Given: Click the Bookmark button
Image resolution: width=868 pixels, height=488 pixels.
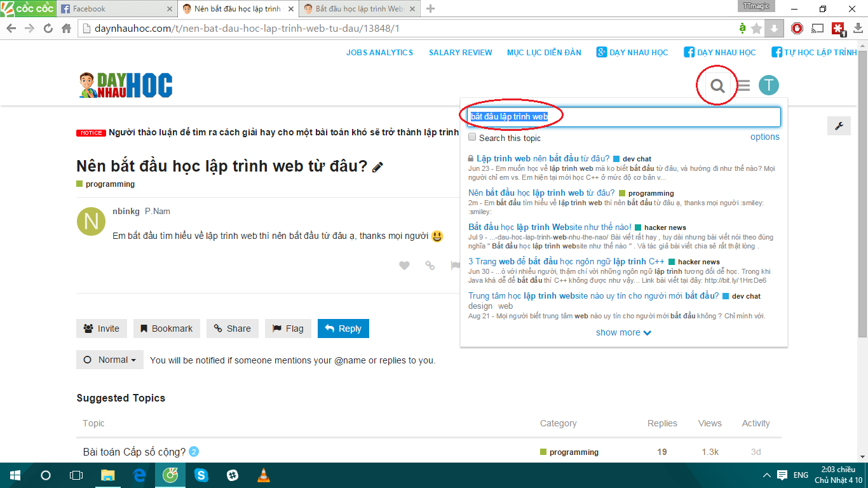Looking at the screenshot, I should [x=166, y=329].
